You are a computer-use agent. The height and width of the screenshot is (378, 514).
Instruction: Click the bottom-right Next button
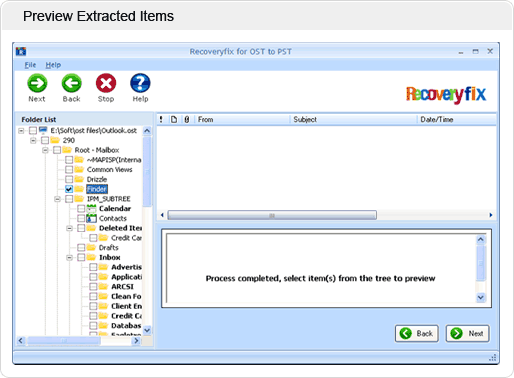467,333
